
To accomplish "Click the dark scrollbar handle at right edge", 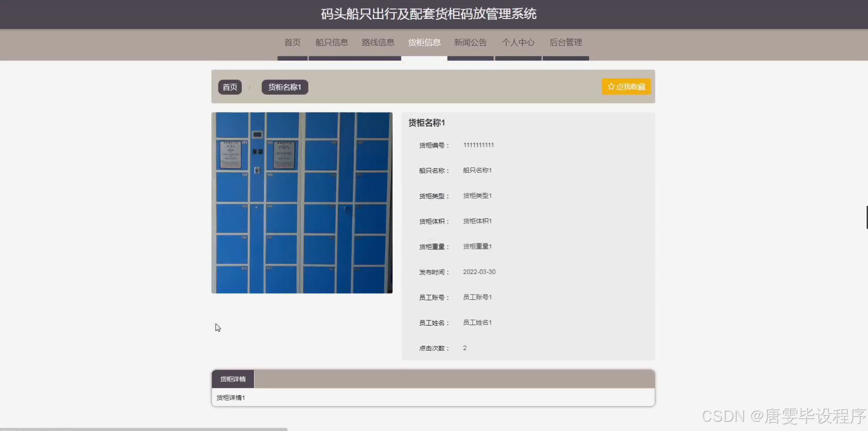I will click(x=867, y=217).
